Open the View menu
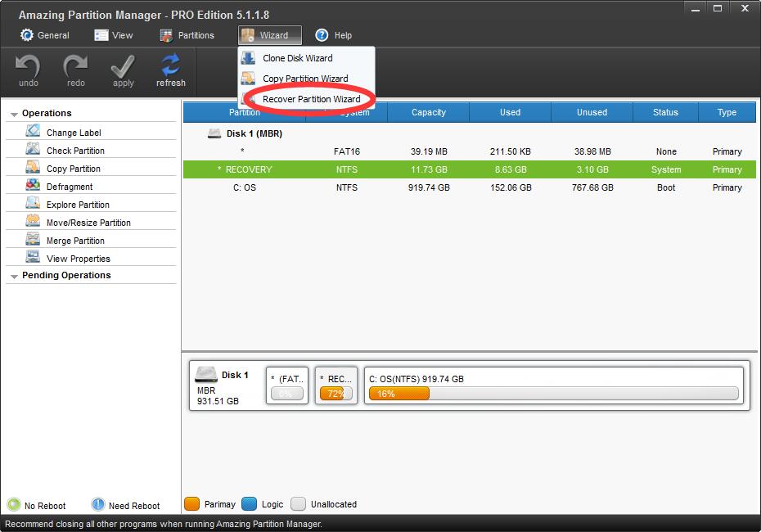Screen dimensions: 761x532 pyautogui.click(x=114, y=35)
